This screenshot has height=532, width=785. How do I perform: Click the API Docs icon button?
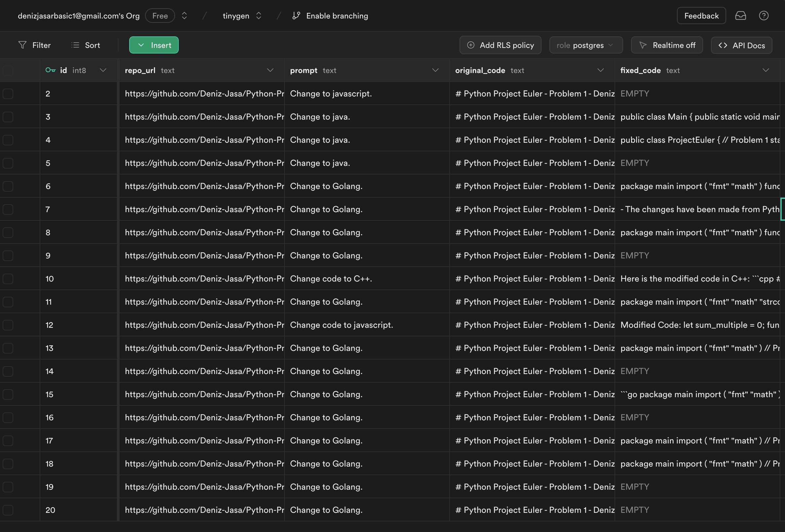click(742, 45)
